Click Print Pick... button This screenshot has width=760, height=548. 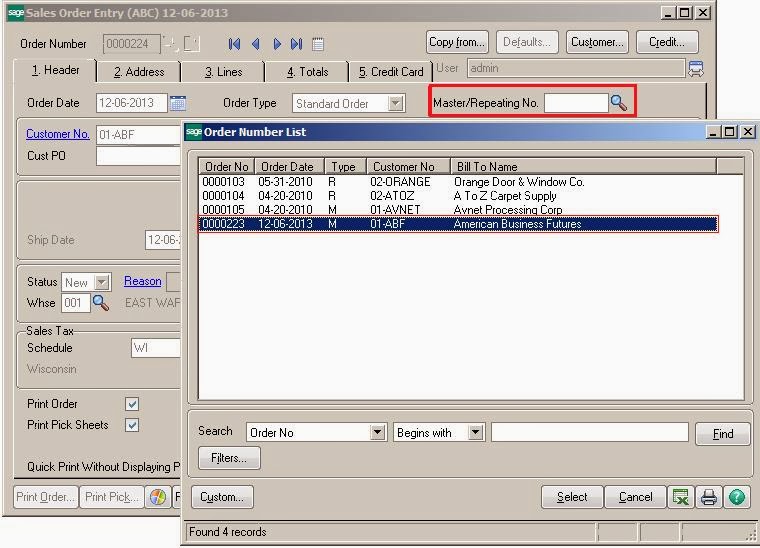tap(111, 497)
